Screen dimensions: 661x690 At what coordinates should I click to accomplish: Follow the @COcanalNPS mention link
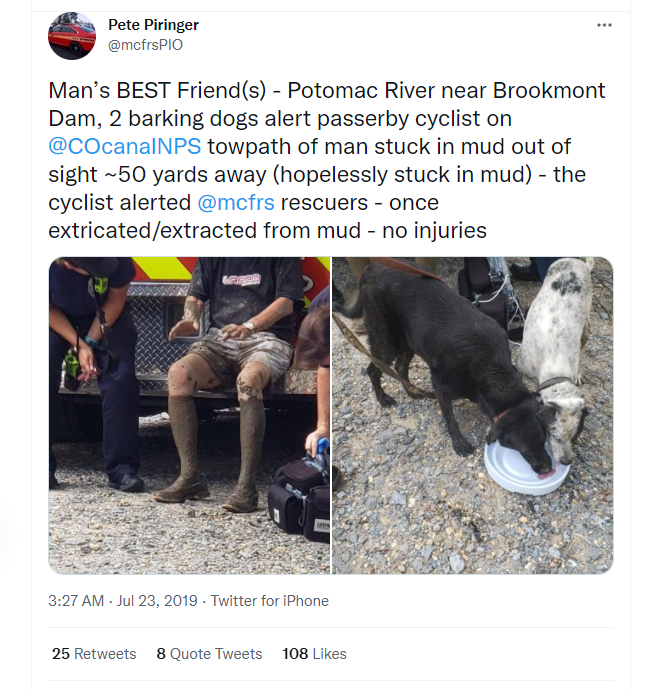pos(125,147)
